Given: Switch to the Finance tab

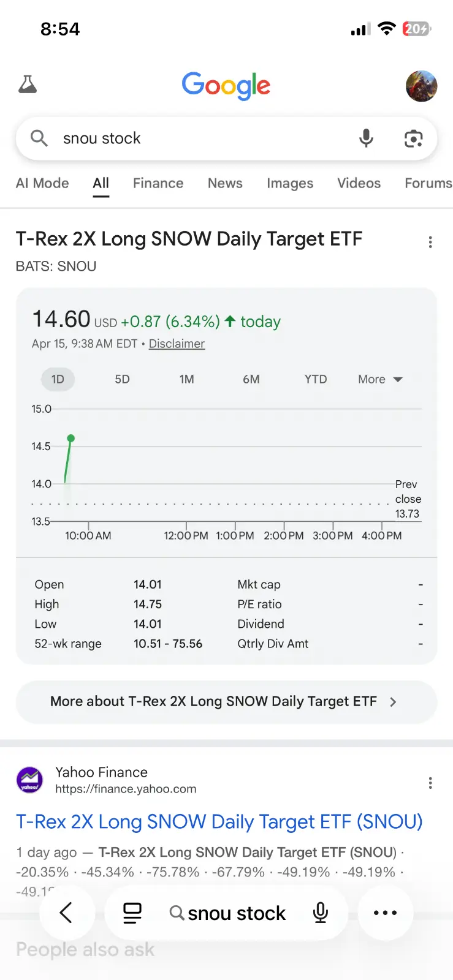Looking at the screenshot, I should [158, 183].
